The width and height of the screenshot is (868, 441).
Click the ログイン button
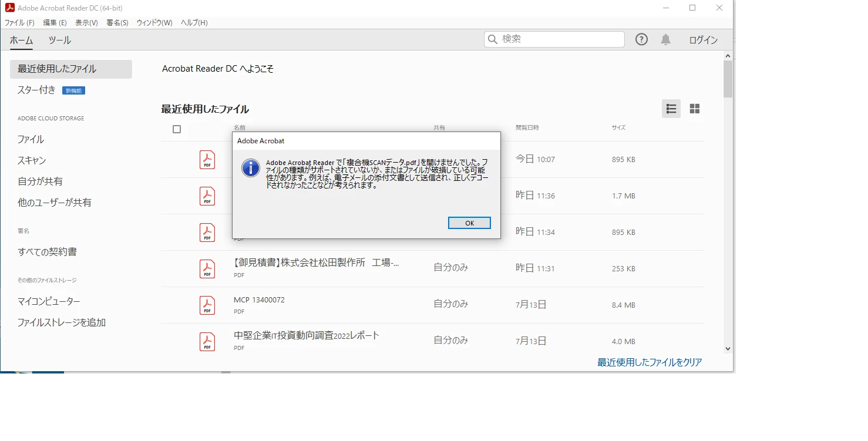click(703, 40)
